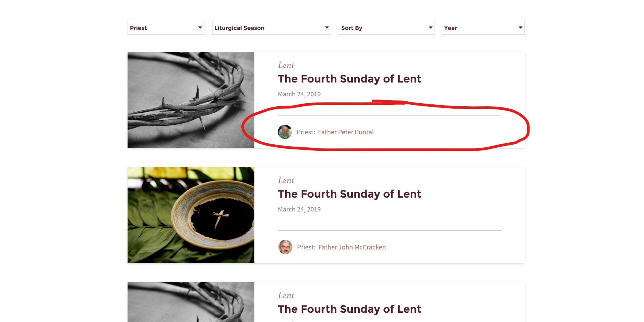Open the sermon title in Father McCracken's card

[349, 194]
